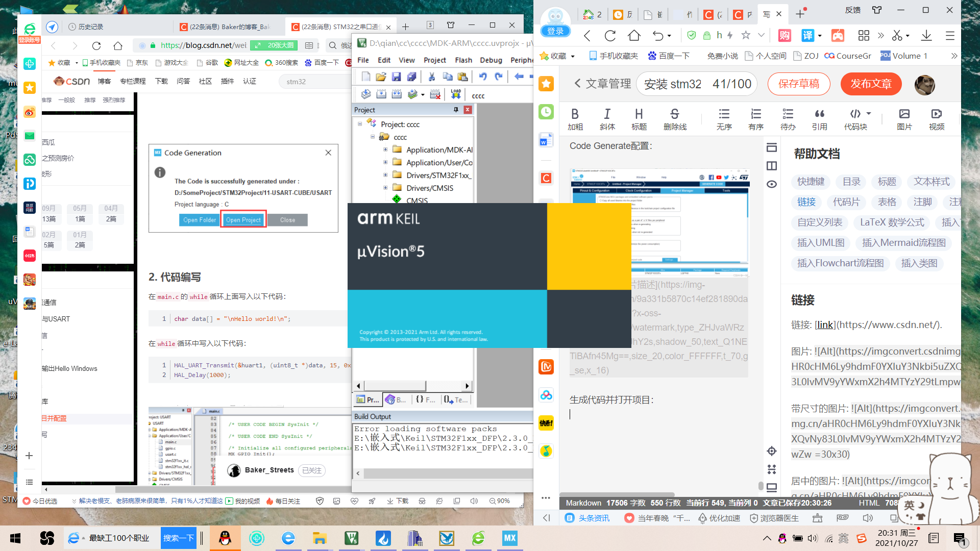980x551 pixels.
Task: Apply strikethrough (删除线) in CSDN editor
Action: pyautogui.click(x=675, y=119)
